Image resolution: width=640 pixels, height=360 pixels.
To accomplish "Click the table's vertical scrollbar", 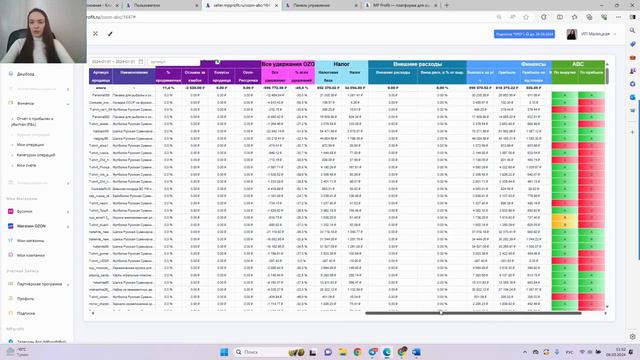I will pos(607,76).
